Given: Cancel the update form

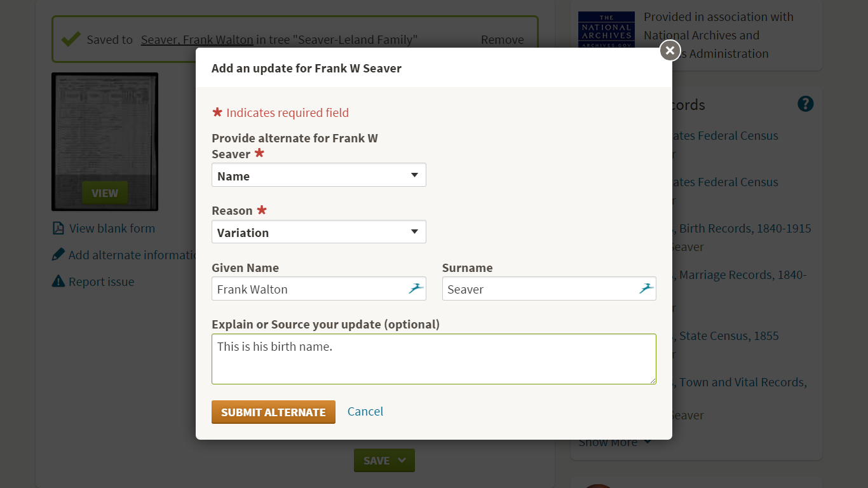Looking at the screenshot, I should (365, 412).
